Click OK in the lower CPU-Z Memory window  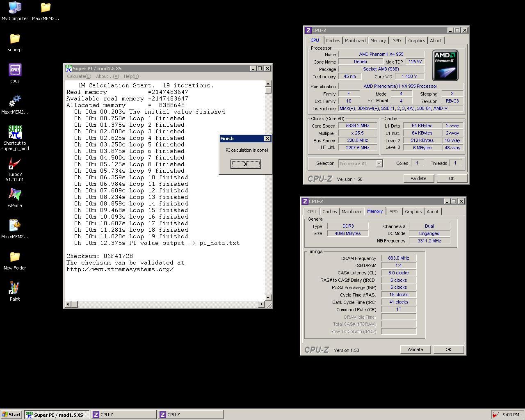[x=448, y=349]
